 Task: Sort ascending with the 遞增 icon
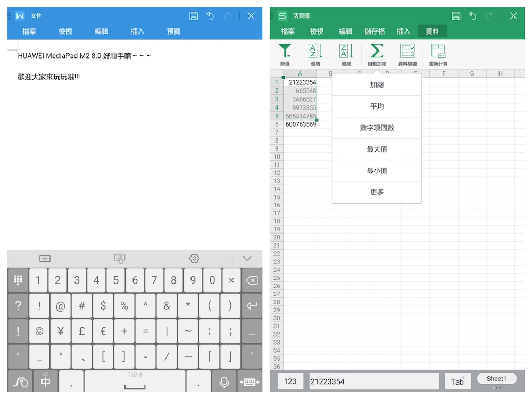point(315,52)
